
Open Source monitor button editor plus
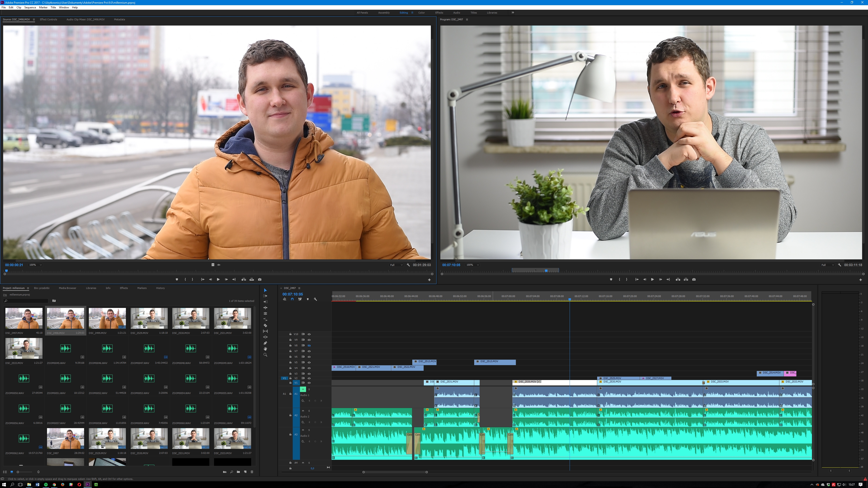click(429, 280)
